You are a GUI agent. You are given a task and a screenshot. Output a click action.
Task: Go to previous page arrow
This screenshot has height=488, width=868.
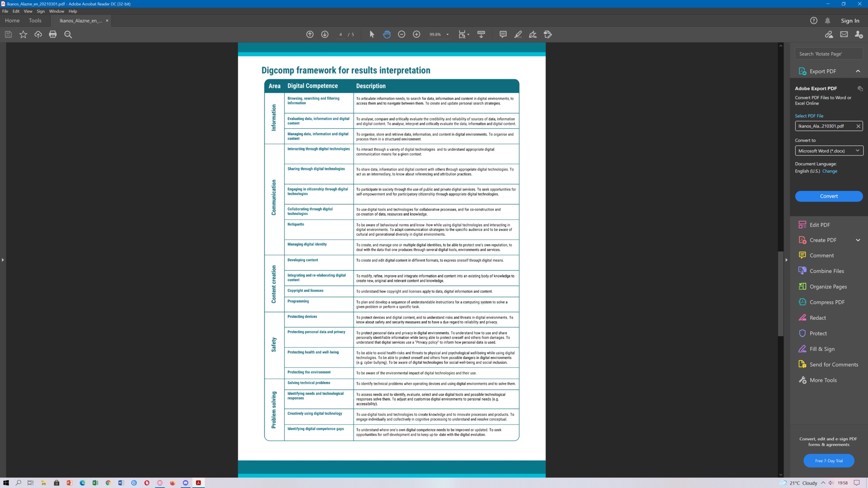pos(310,34)
